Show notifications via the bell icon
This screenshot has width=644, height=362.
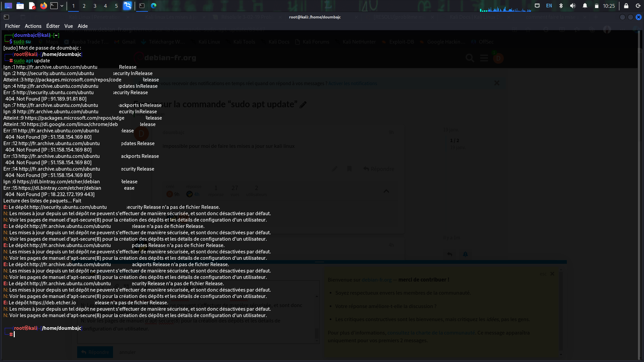pyautogui.click(x=585, y=6)
